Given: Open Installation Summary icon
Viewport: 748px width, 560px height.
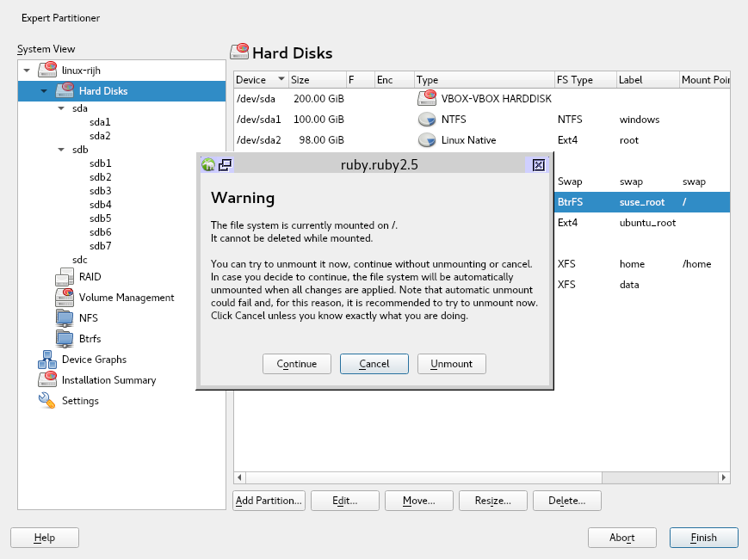Looking at the screenshot, I should (x=47, y=380).
